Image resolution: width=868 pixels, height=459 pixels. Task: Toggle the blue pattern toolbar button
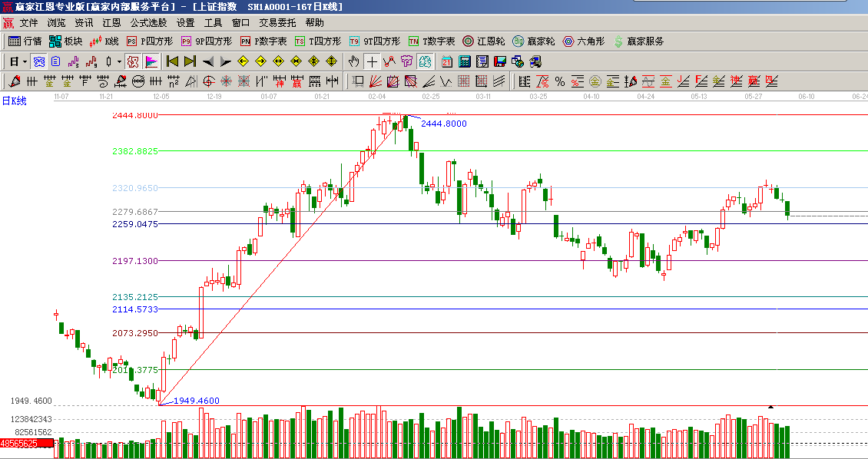[38, 61]
